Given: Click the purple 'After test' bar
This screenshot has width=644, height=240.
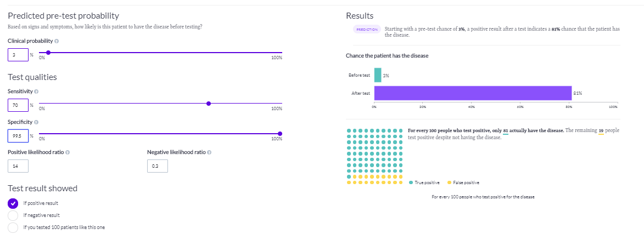Looking at the screenshot, I should (x=473, y=93).
